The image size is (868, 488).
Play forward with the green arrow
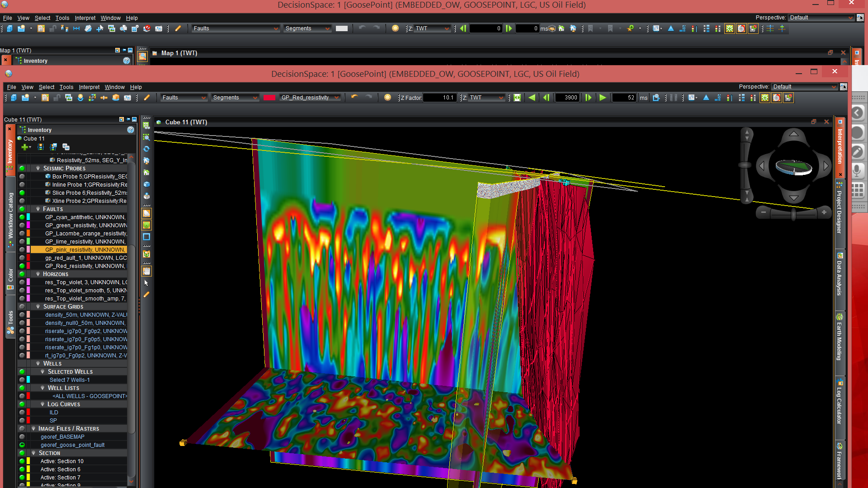(x=603, y=98)
